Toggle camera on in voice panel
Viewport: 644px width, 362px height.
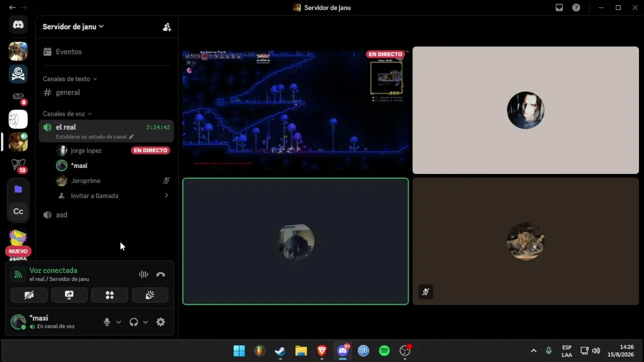29,295
